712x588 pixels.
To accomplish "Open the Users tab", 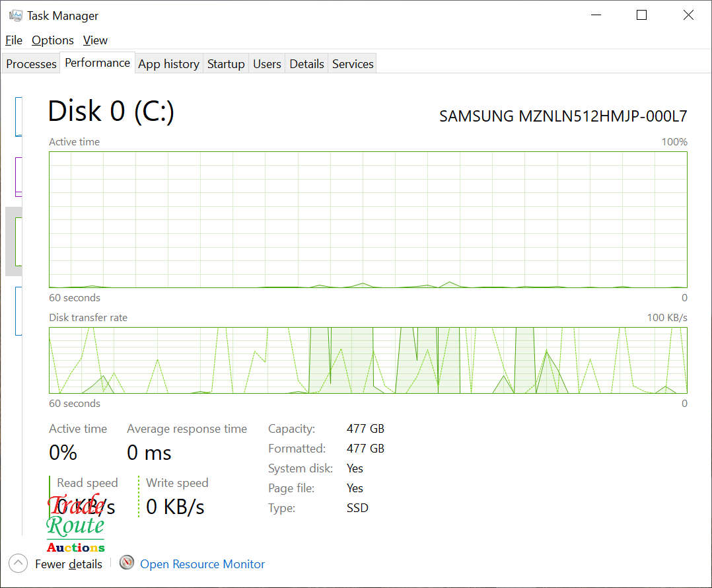I will [x=267, y=64].
